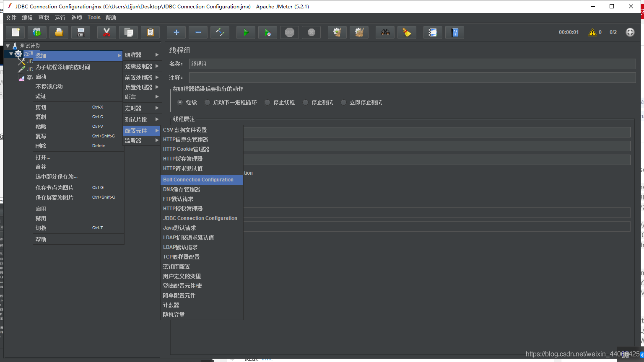Select the 启动下一进程循环 radio button
The image size is (644, 362).
point(207,102)
